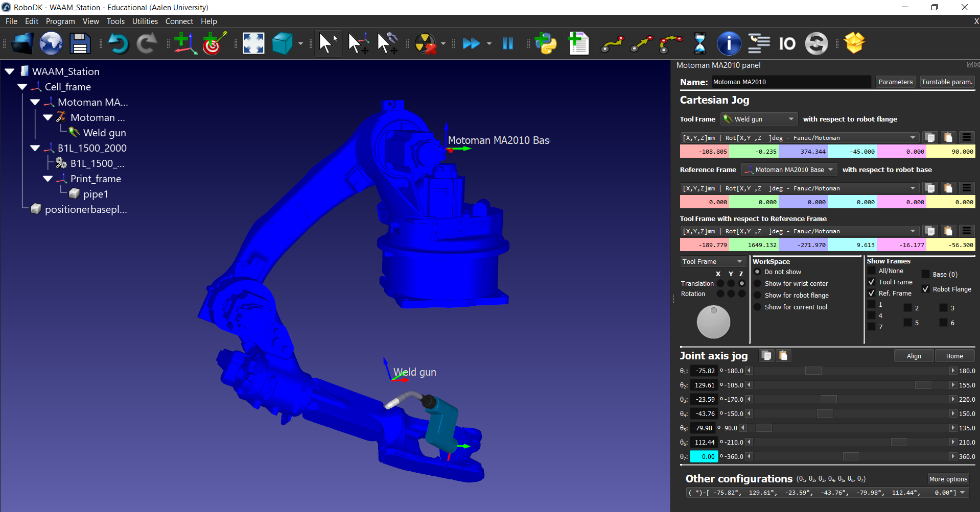Click the More options button
This screenshot has height=512, width=980.
pos(948,479)
